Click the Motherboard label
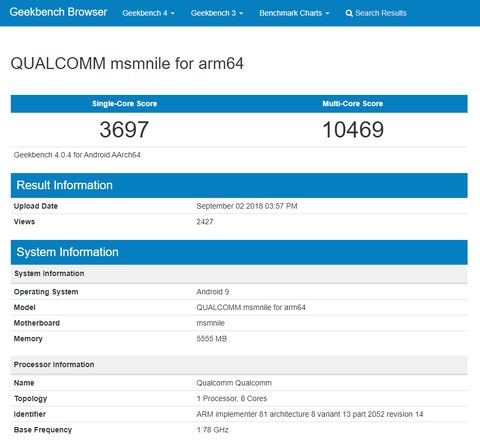This screenshot has height=441, width=480. pos(37,323)
